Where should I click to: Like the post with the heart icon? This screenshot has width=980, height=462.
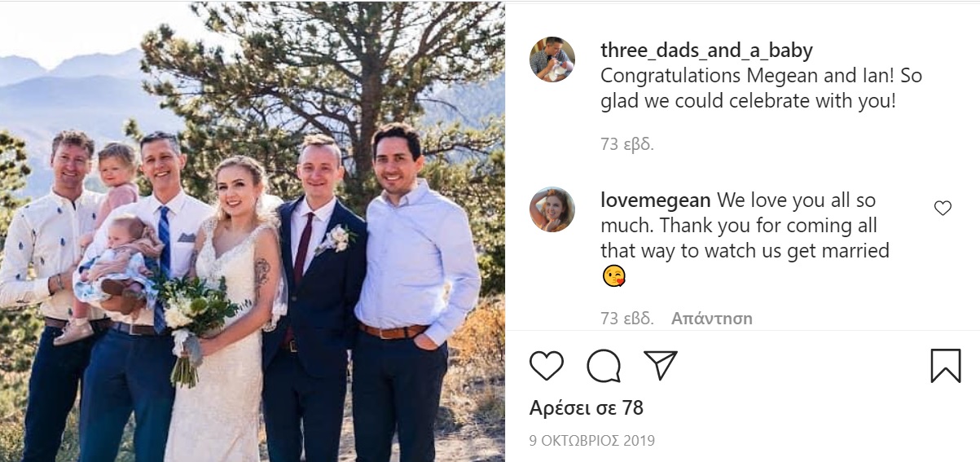[547, 366]
